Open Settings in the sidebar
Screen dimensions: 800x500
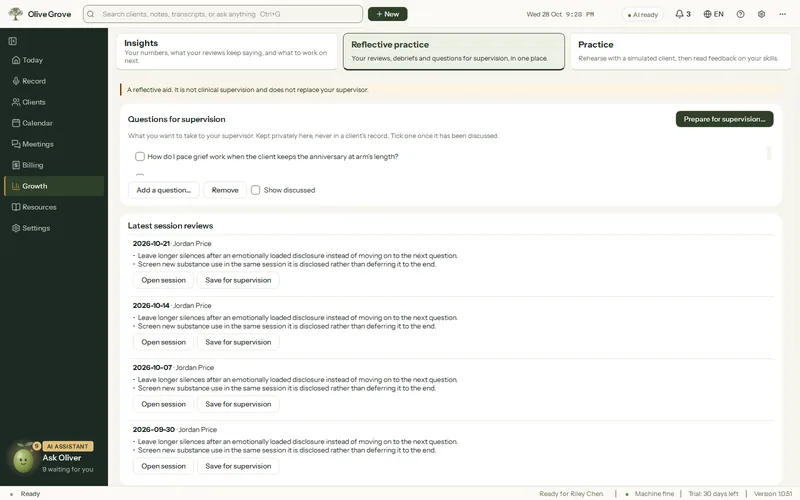point(54,228)
